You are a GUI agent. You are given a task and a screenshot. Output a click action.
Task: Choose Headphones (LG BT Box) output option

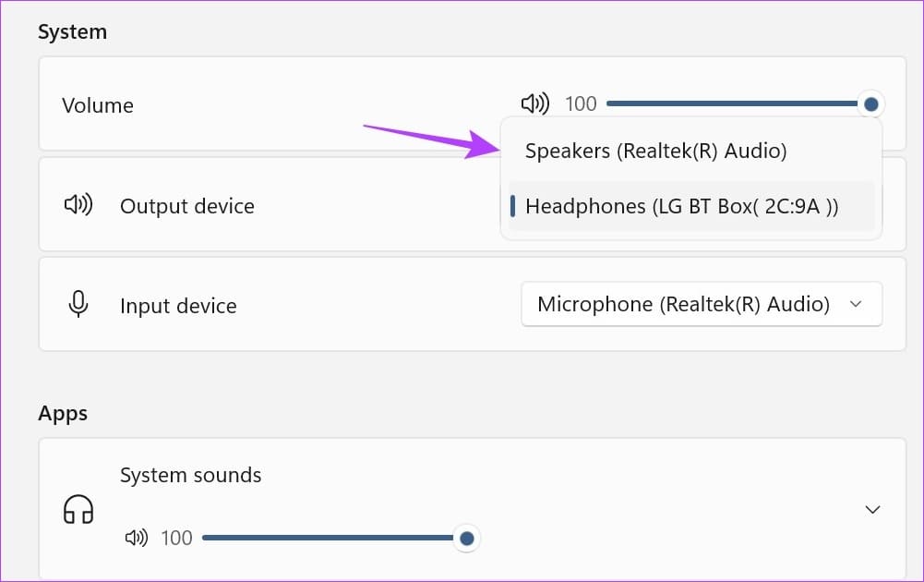(681, 207)
